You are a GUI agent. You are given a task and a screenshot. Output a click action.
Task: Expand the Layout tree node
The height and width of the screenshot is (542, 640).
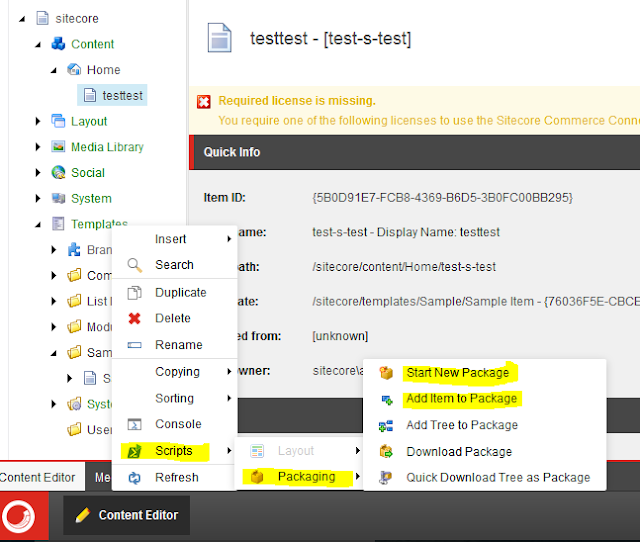pos(38,121)
